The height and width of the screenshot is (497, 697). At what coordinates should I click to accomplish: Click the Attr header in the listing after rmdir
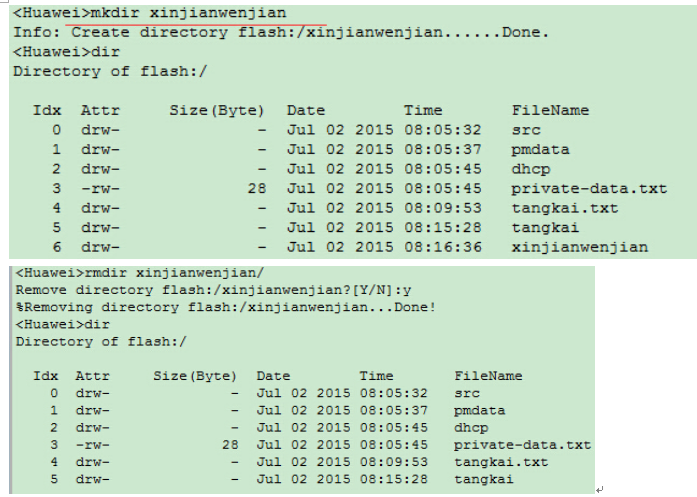pyautogui.click(x=92, y=376)
